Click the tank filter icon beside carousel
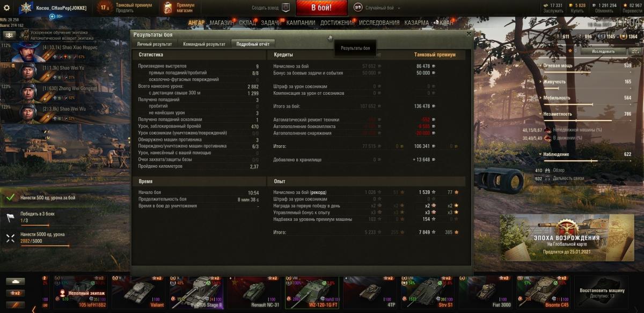 click(x=16, y=281)
